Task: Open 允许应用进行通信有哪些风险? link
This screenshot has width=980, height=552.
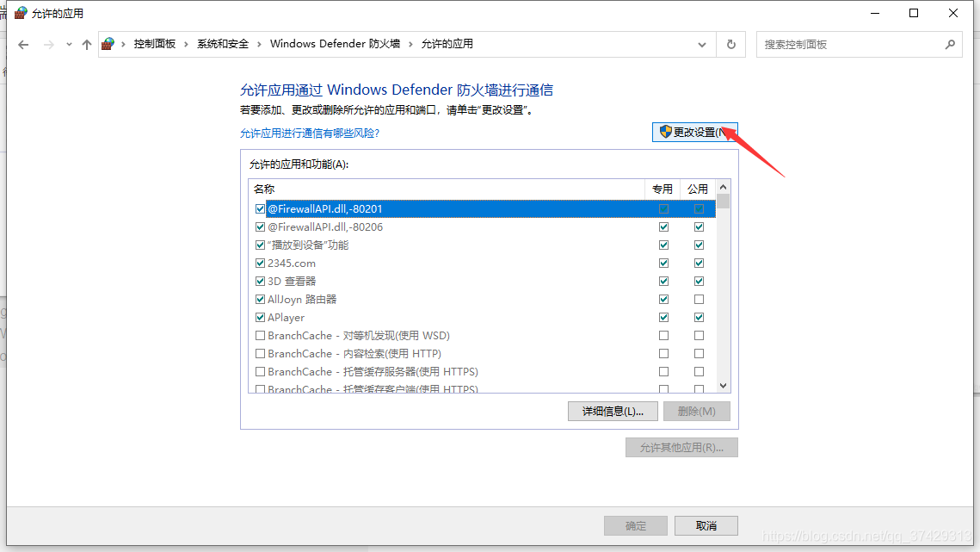Action: [310, 133]
